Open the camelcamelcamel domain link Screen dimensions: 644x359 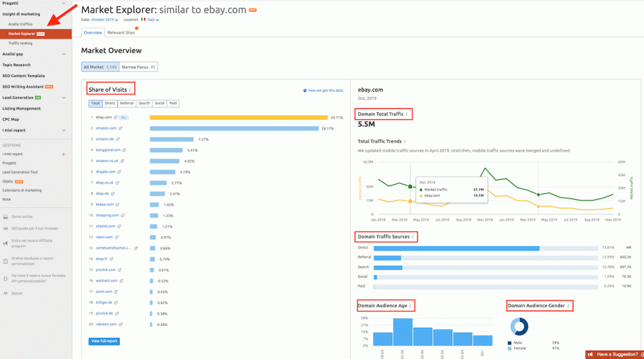113,248
